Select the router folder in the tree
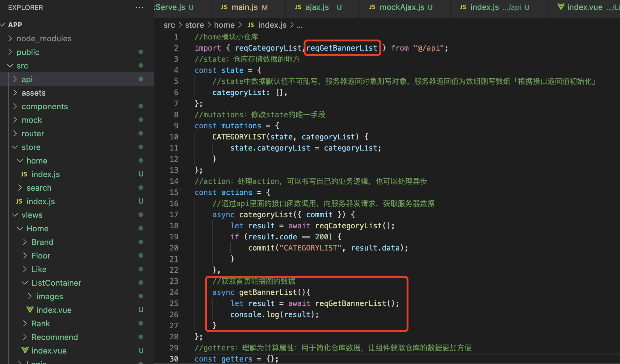This screenshot has height=364, width=620. pyautogui.click(x=33, y=134)
